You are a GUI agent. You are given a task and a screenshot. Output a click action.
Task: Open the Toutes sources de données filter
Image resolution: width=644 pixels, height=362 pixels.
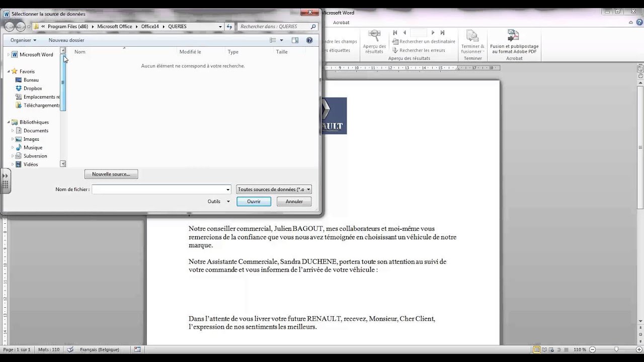click(x=274, y=190)
